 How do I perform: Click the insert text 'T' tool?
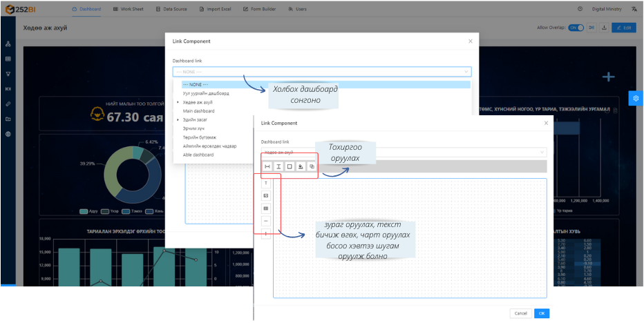point(266,183)
